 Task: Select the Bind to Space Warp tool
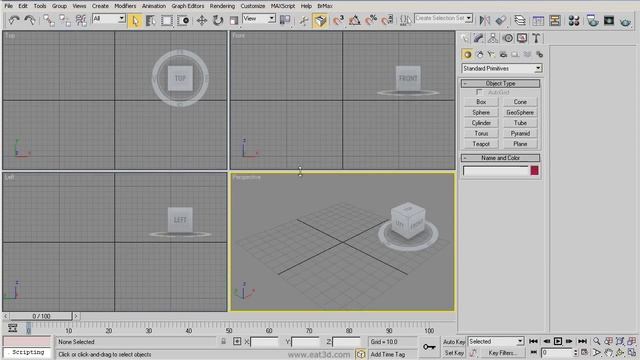[x=81, y=20]
